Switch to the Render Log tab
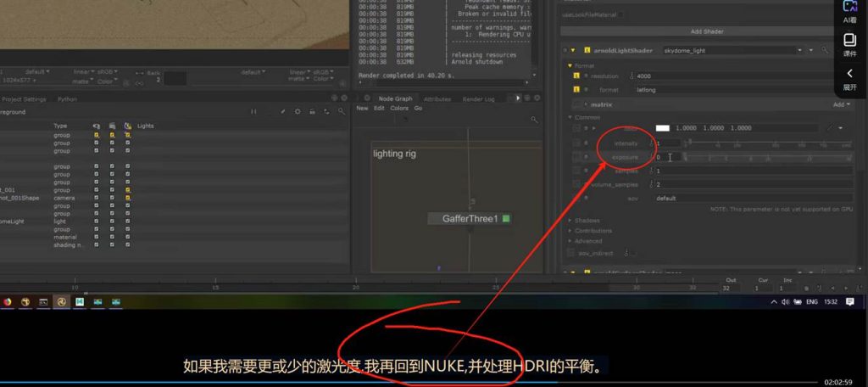The image size is (868, 387). pos(478,98)
